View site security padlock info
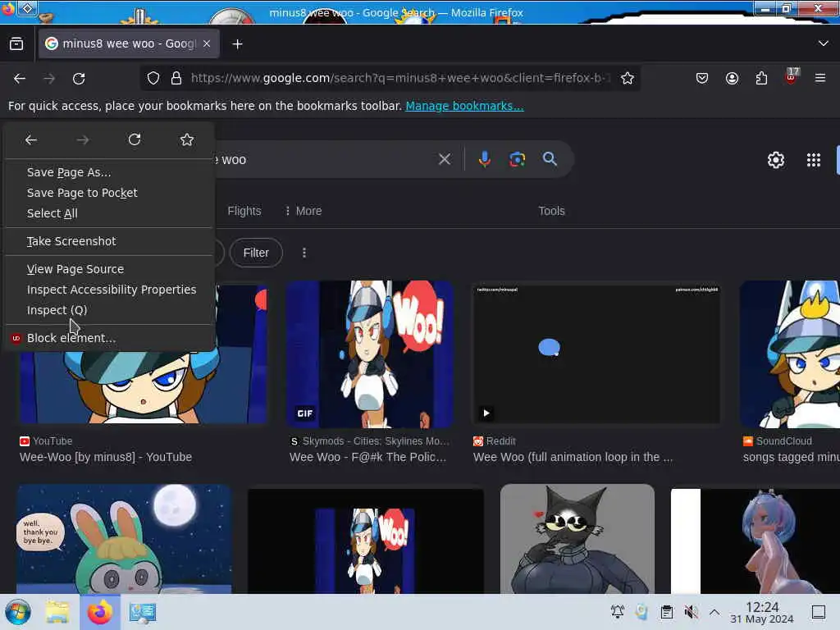Screen dimensions: 840x630 tap(176, 78)
